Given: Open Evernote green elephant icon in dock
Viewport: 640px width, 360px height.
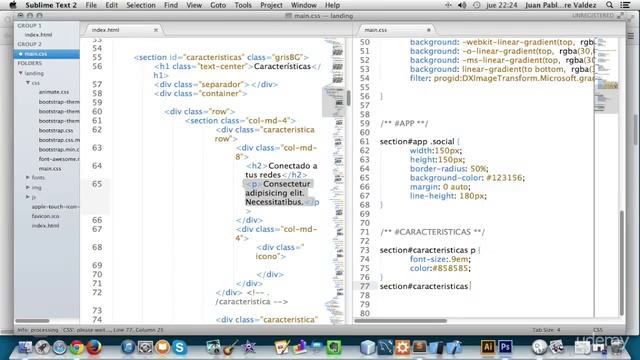Looking at the screenshot, I should [x=334, y=347].
